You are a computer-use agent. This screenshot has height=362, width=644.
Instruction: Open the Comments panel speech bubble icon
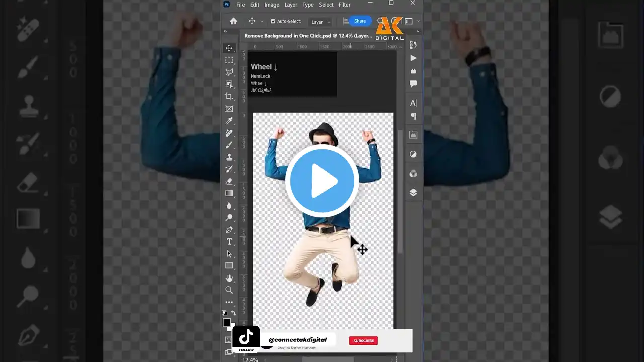coord(413,84)
